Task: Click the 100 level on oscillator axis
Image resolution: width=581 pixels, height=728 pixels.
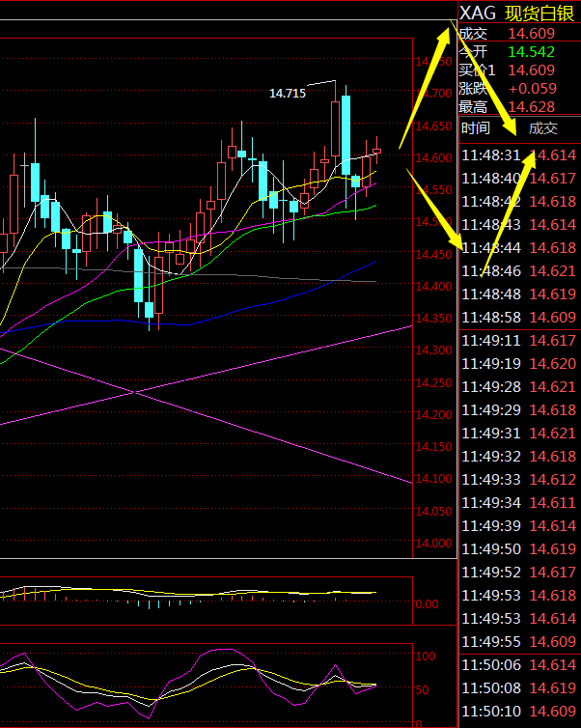Action: [426, 656]
